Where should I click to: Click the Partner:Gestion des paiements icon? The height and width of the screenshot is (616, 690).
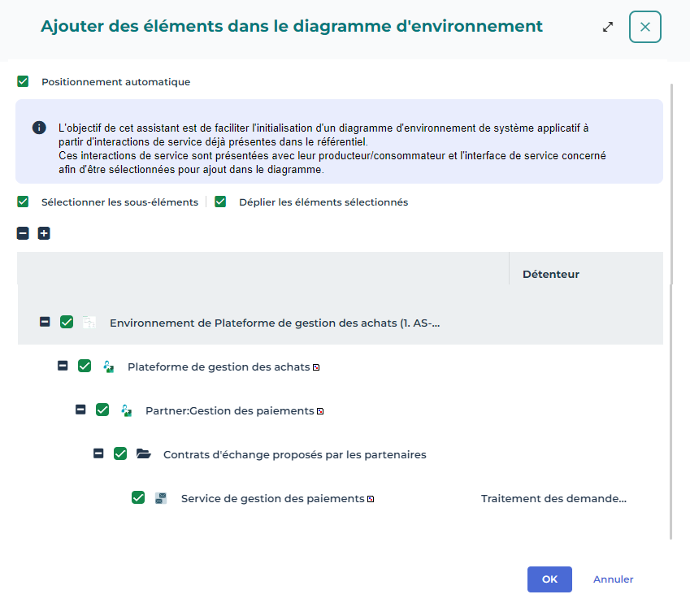click(x=125, y=410)
